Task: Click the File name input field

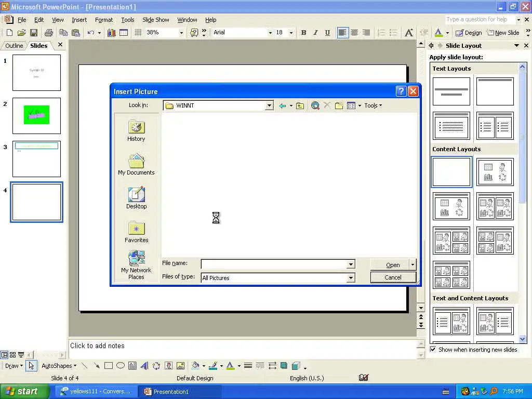Action: pos(274,264)
